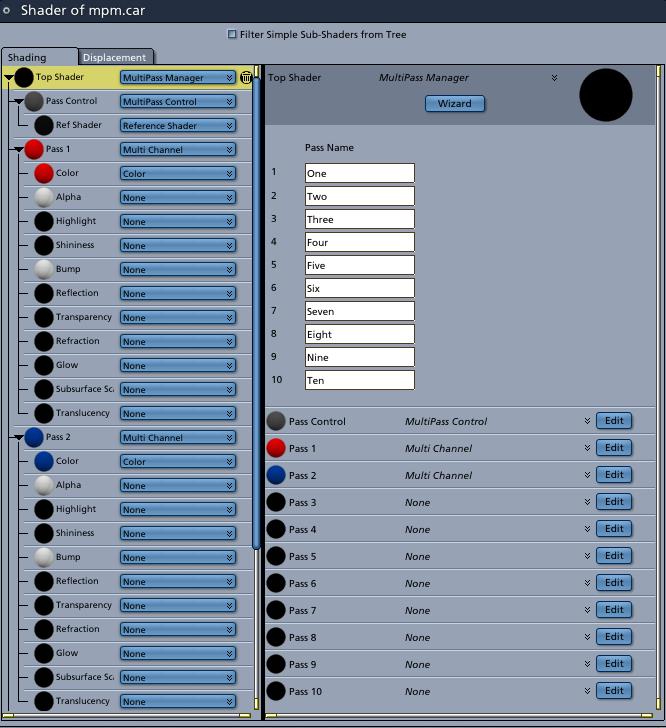The width and height of the screenshot is (666, 728).
Task: Open the Reference Shader type dropdown
Action: [x=178, y=126]
